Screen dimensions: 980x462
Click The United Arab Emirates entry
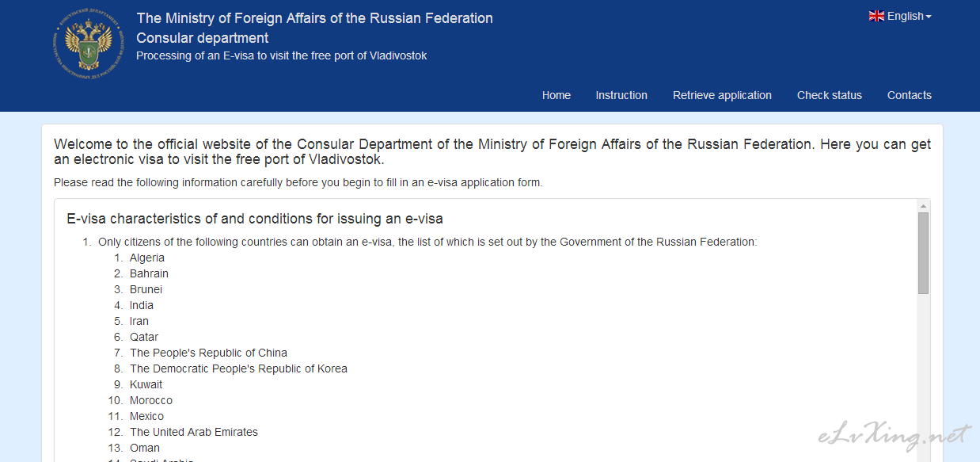(194, 432)
